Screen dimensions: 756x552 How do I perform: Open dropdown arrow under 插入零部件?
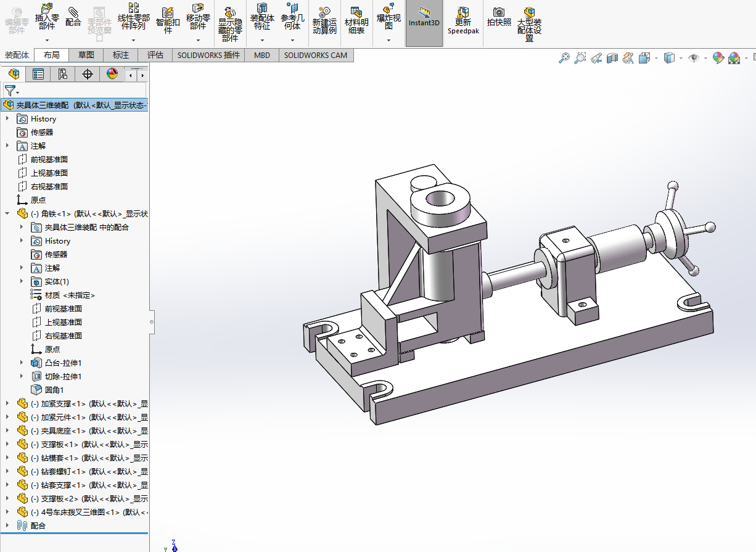pos(46,40)
